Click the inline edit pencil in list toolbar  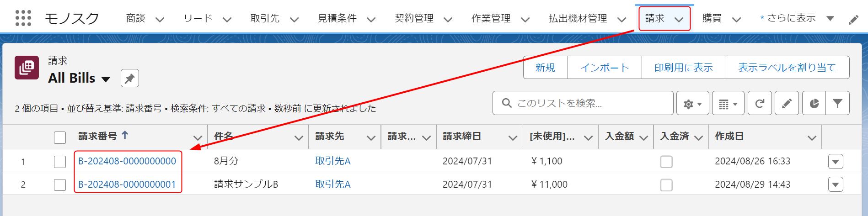pyautogui.click(x=787, y=104)
